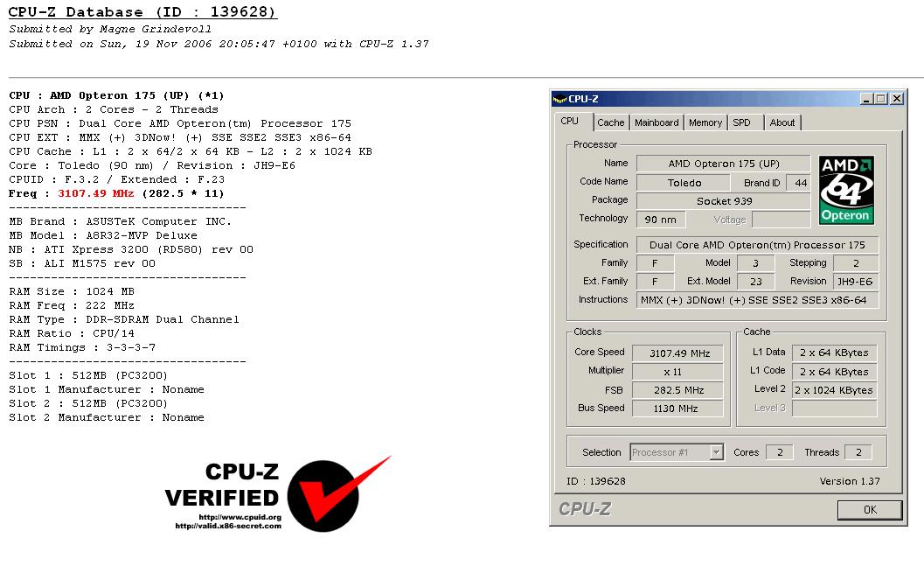Click the CPU-Z title bar app icon
The width and height of the screenshot is (924, 573).
click(x=559, y=99)
